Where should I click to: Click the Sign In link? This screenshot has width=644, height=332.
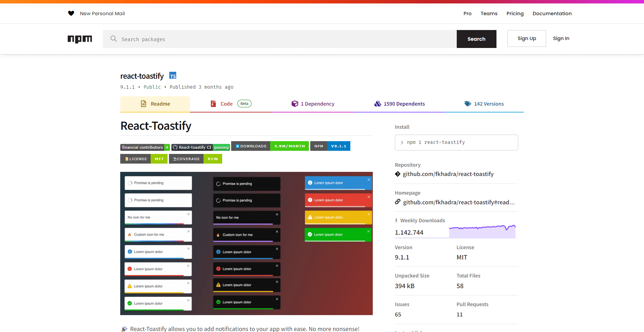[x=561, y=38]
